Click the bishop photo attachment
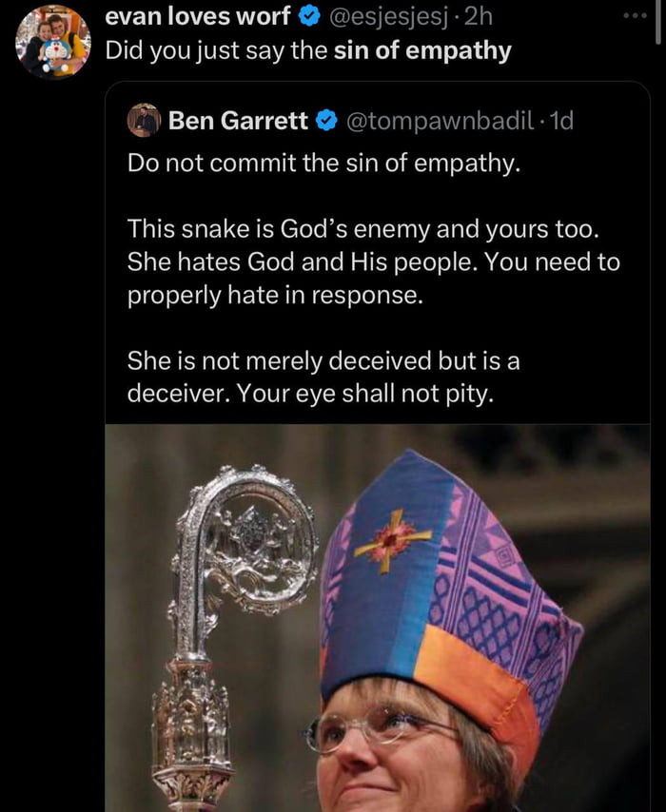Viewport: 666px width, 812px height. pos(381,618)
